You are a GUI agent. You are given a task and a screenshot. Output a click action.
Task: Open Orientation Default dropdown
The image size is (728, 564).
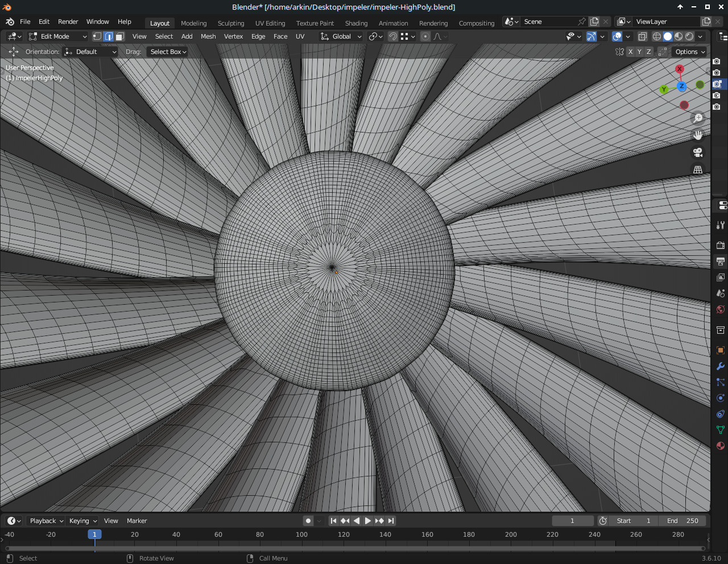(x=91, y=52)
